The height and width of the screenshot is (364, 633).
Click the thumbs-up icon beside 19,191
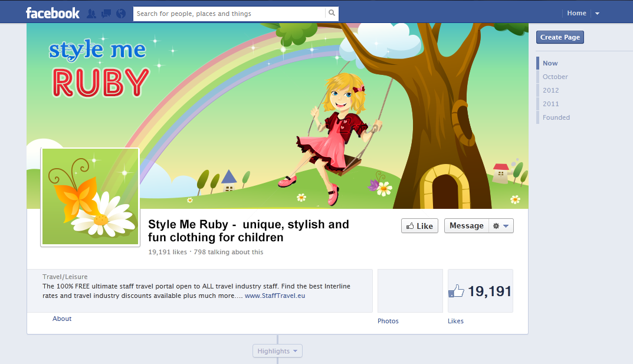pos(456,291)
